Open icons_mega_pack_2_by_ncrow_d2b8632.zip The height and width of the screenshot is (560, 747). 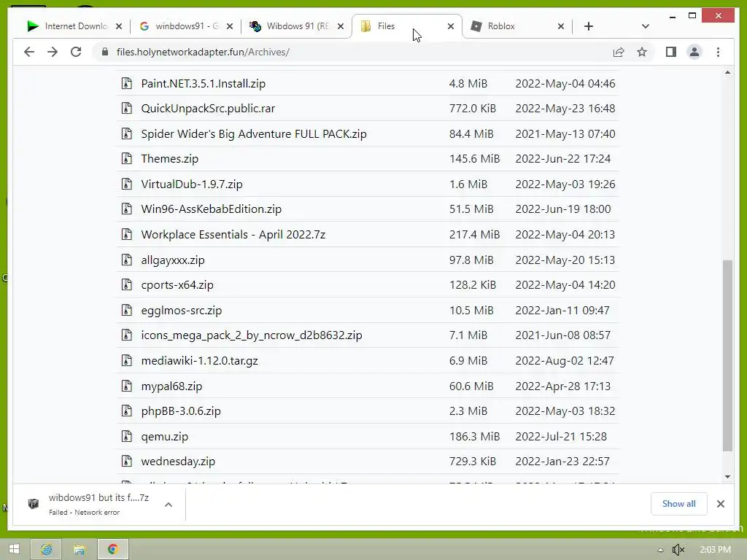coord(252,335)
